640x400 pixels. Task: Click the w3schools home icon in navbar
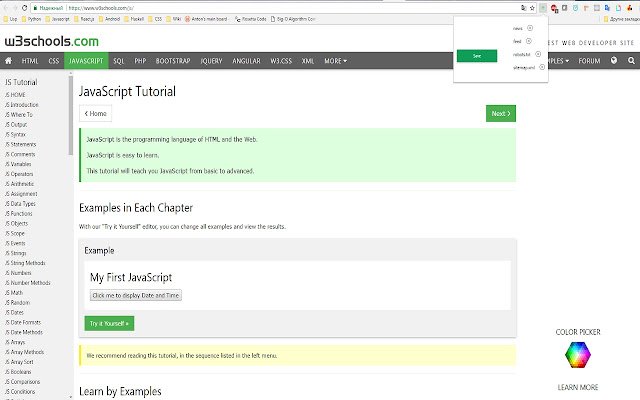point(8,60)
